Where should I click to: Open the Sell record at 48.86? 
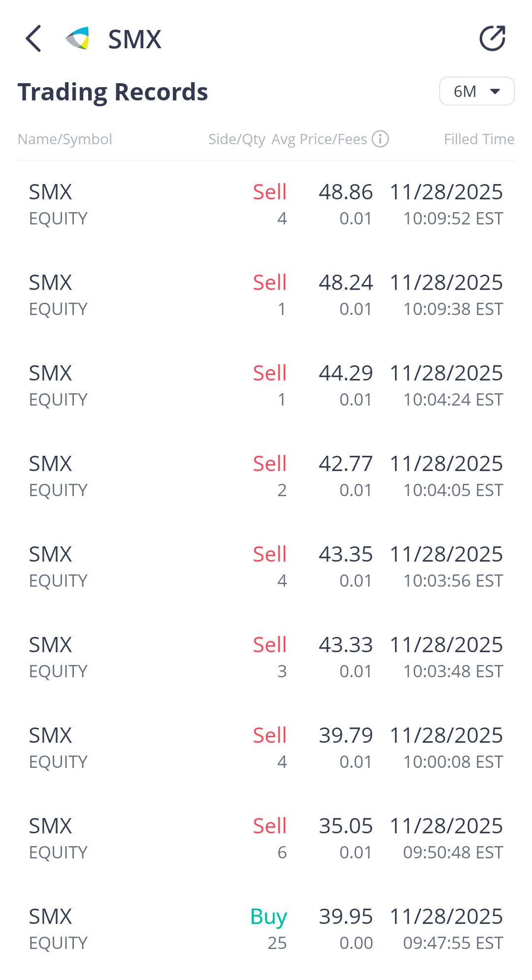[266, 205]
